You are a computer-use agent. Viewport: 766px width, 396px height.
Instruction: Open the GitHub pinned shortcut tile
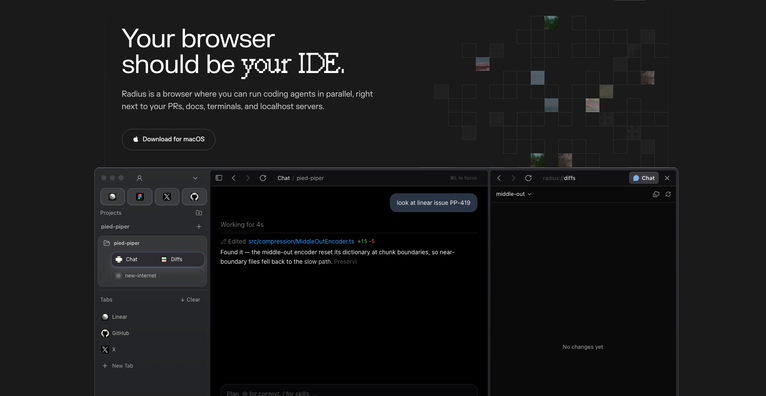pyautogui.click(x=194, y=197)
